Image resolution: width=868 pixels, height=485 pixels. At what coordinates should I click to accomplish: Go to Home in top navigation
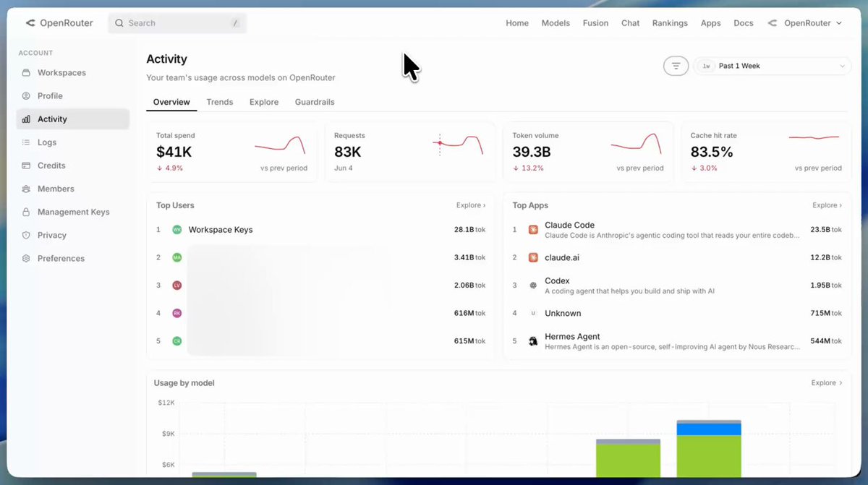pyautogui.click(x=517, y=23)
